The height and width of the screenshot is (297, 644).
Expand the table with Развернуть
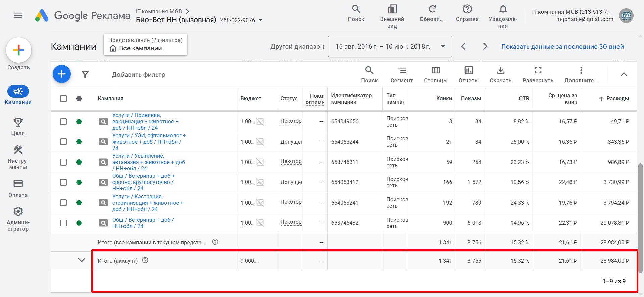pyautogui.click(x=538, y=75)
